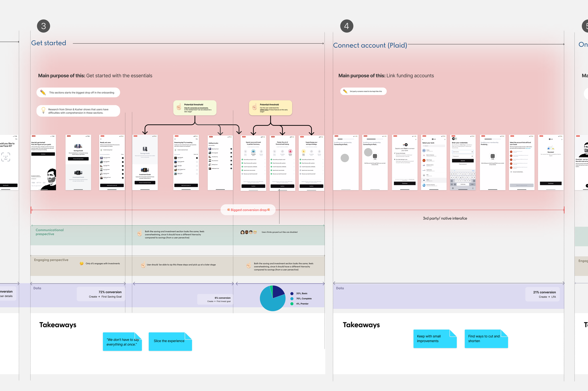Click the Chase bank icon in Select your bank

[x=424, y=151]
